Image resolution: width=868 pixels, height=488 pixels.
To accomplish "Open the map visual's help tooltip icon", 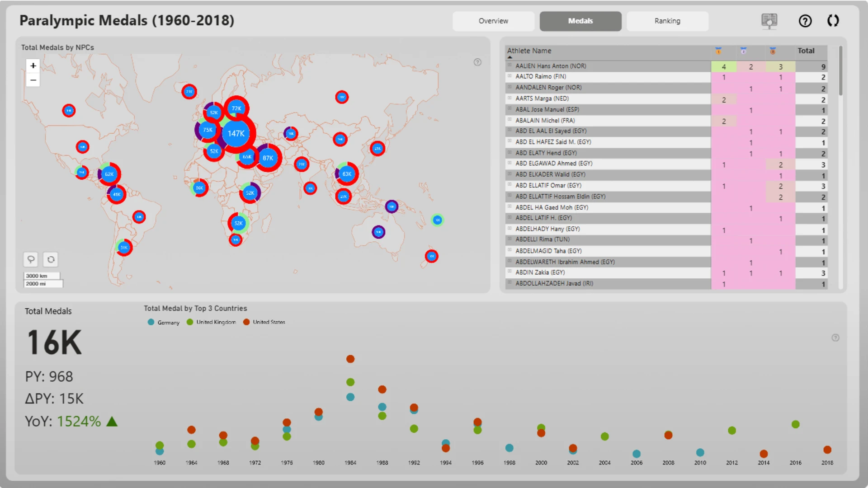I will pyautogui.click(x=477, y=62).
